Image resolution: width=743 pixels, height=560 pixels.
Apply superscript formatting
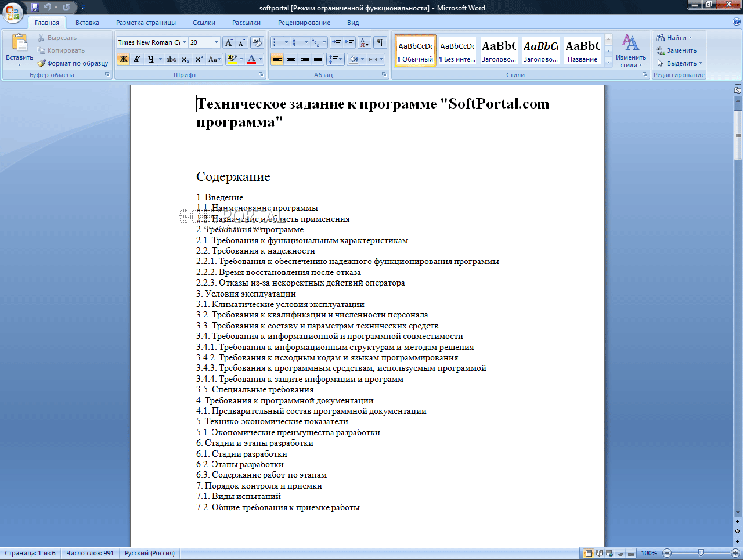(x=199, y=59)
